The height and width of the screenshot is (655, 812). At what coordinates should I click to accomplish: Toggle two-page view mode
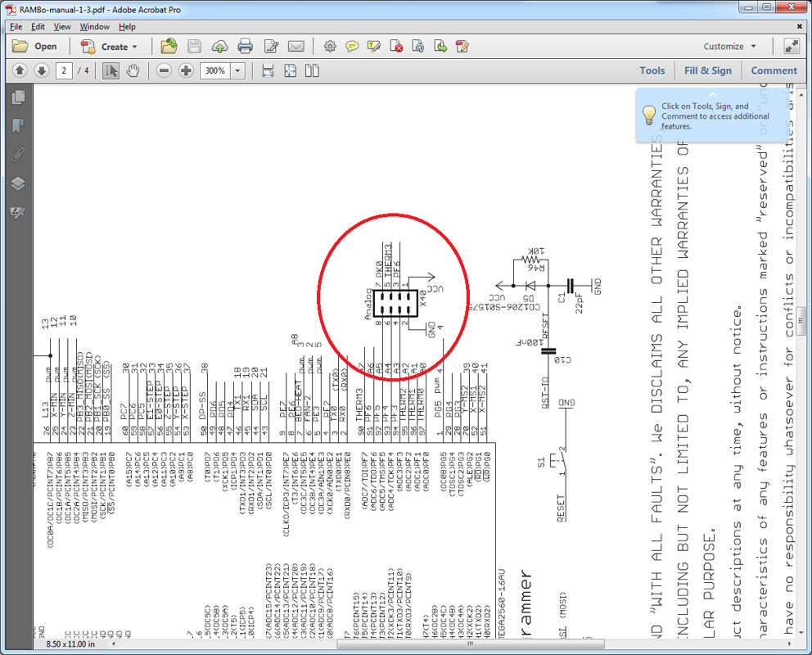point(312,71)
